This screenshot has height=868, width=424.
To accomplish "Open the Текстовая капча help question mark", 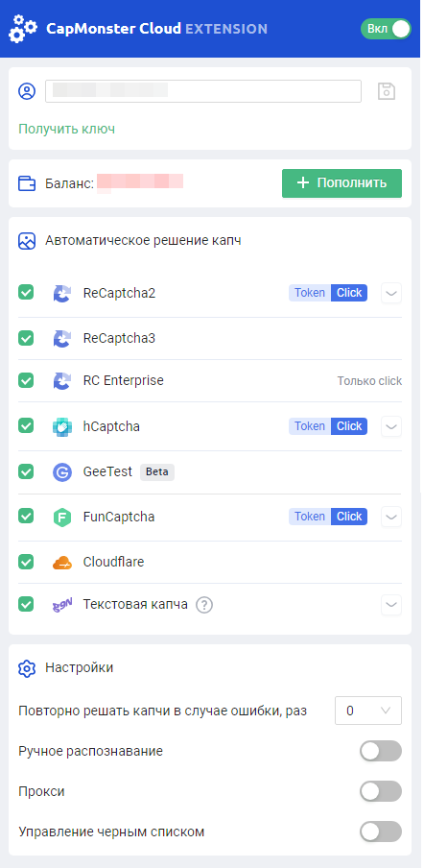I will tap(204, 605).
